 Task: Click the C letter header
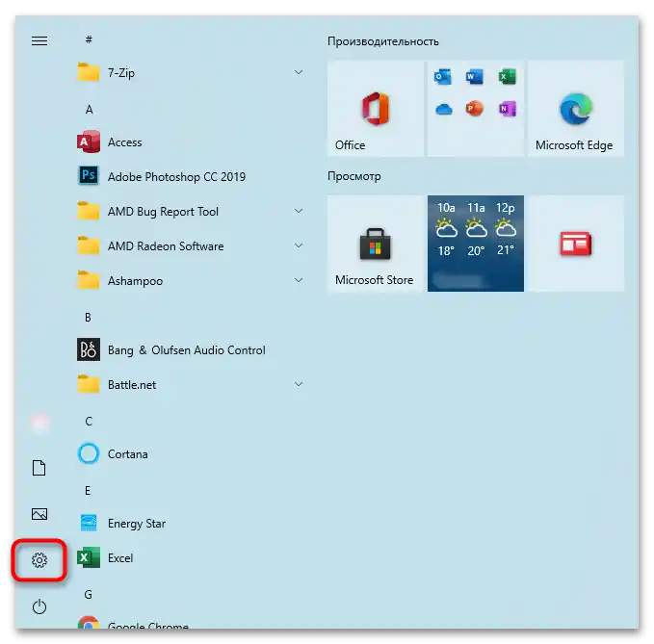pos(89,421)
